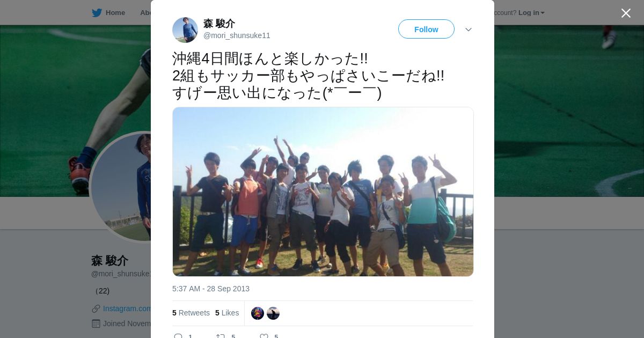Image resolution: width=644 pixels, height=338 pixels.
Task: Click the retweet arrows icon
Action: (221, 336)
